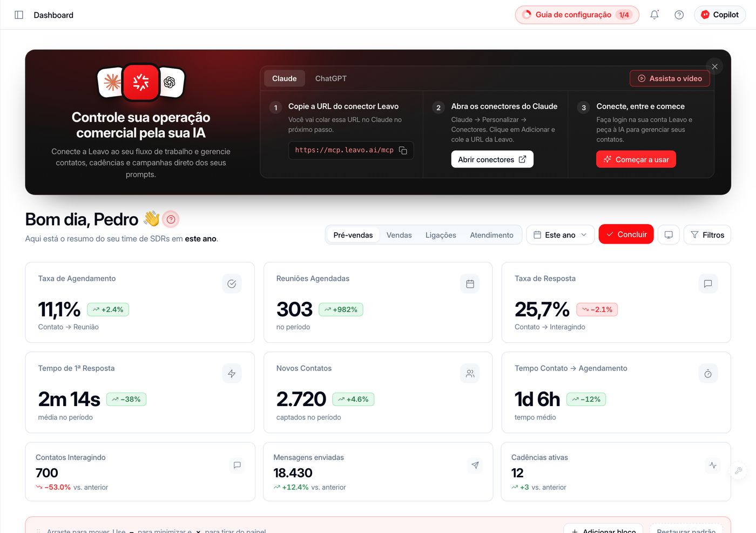Toggle the sidebar panel icon

(19, 15)
